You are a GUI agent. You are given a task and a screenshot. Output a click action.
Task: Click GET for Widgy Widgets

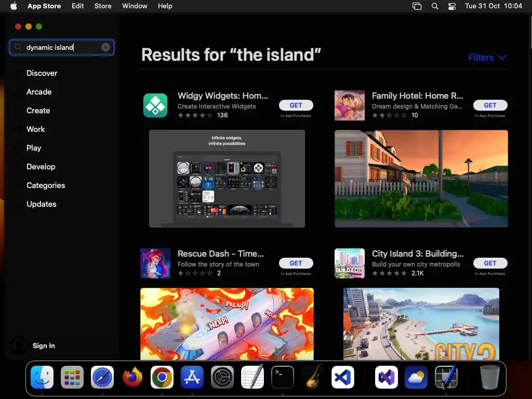(x=296, y=105)
